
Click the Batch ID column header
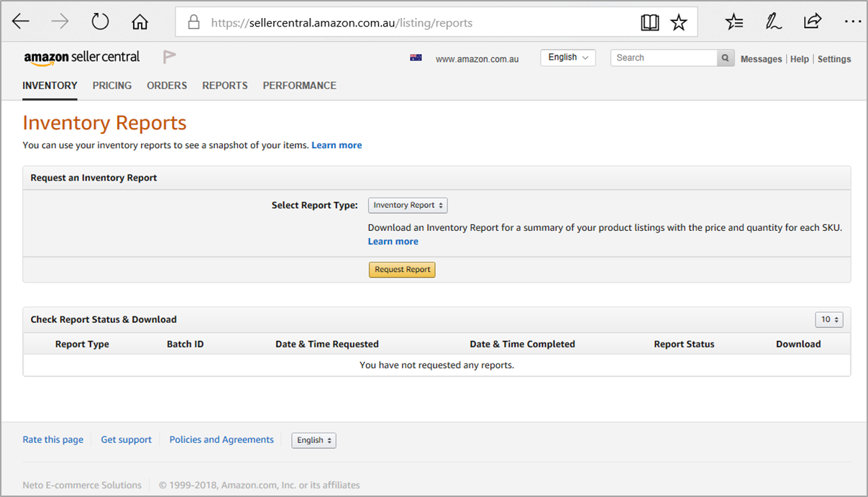(186, 344)
